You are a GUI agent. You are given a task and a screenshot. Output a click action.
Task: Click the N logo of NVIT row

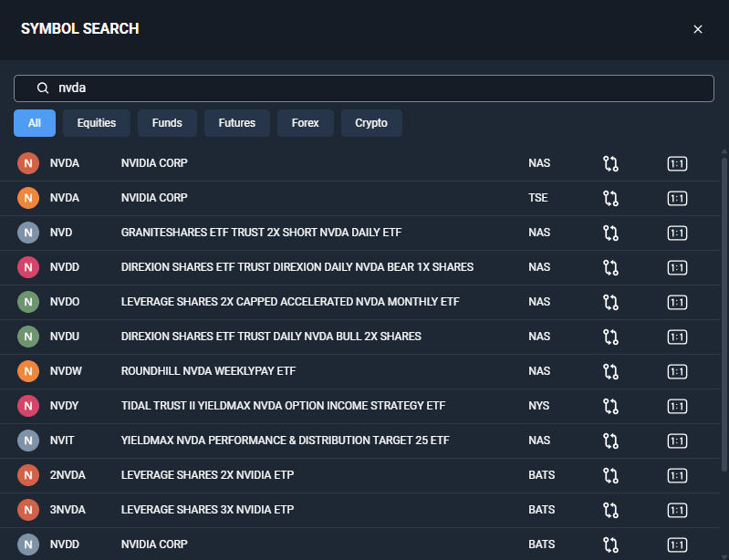coord(28,441)
